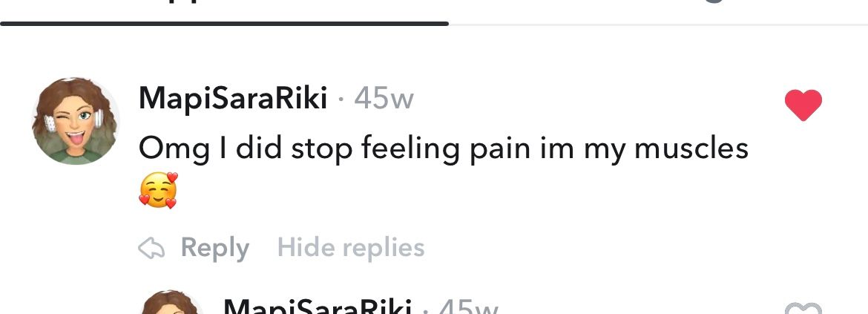Click the Reply text button
The image size is (868, 314).
click(215, 247)
